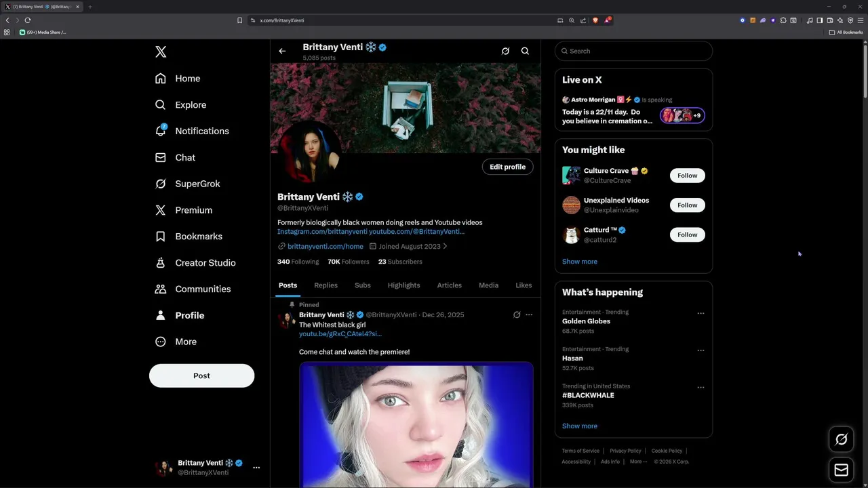Screen dimensions: 868x488
Task: Open youtu.be link in pinned post
Action: 340,334
